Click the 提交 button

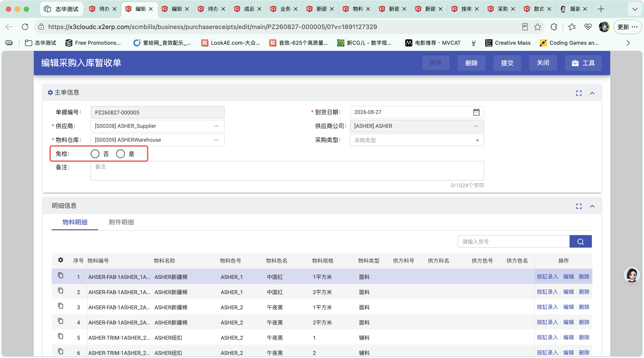coord(507,63)
